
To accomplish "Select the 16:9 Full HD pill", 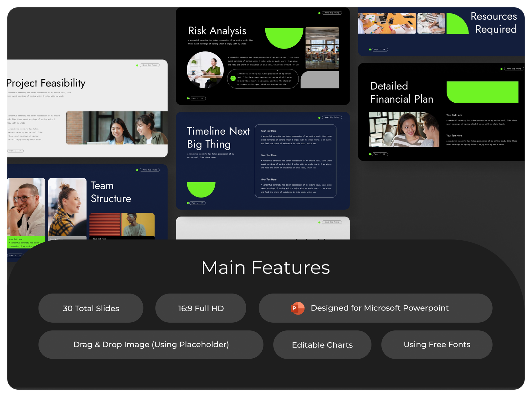I will [x=201, y=308].
